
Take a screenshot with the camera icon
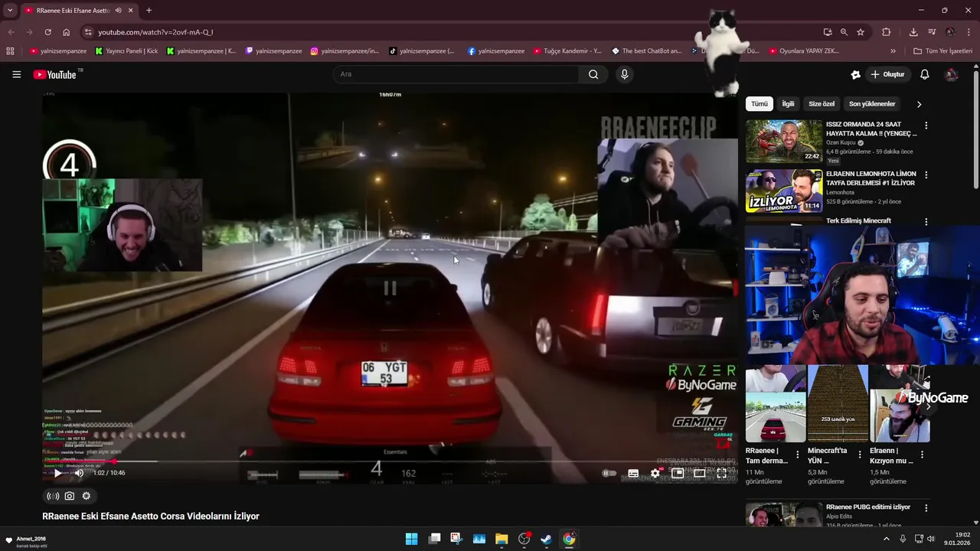70,496
